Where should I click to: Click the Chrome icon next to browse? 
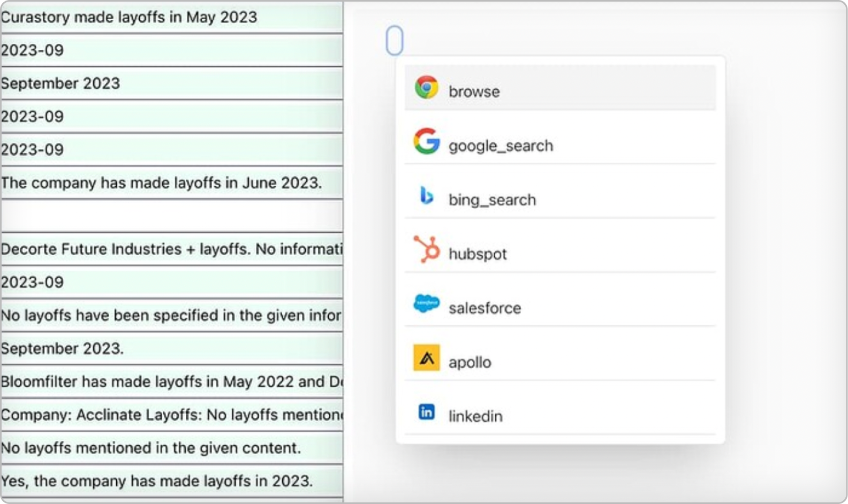coord(426,88)
